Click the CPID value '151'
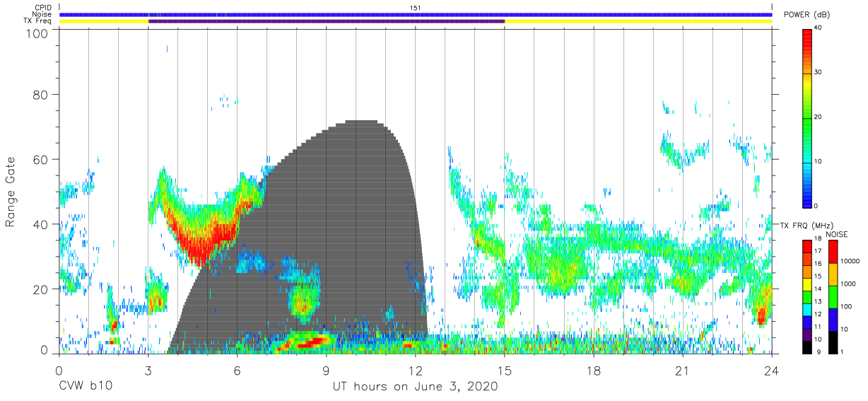868x401 pixels. click(x=416, y=8)
